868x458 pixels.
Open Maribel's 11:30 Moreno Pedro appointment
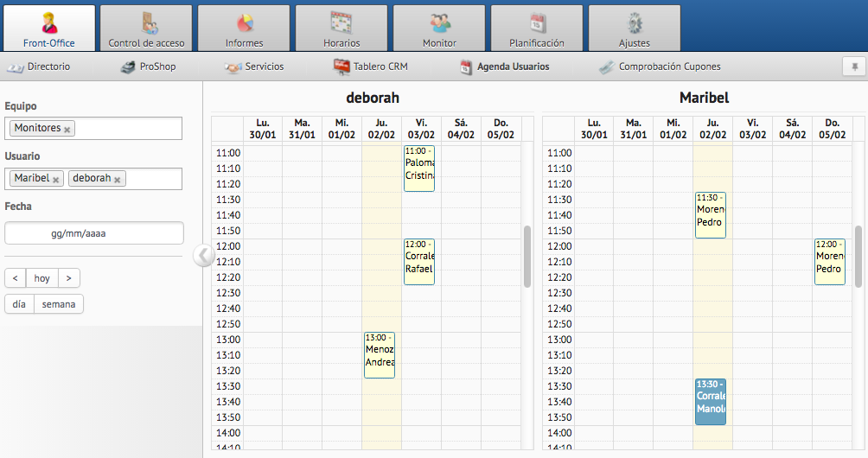click(x=711, y=215)
